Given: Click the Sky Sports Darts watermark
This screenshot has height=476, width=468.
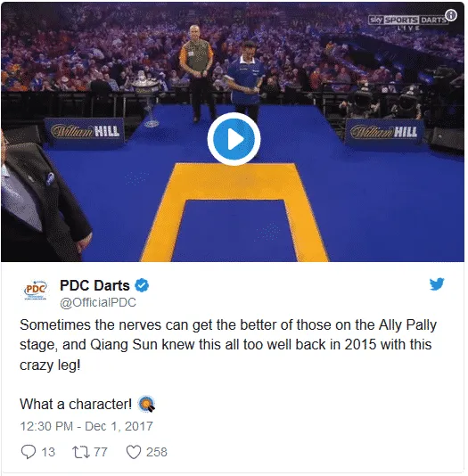Looking at the screenshot, I should [x=408, y=22].
